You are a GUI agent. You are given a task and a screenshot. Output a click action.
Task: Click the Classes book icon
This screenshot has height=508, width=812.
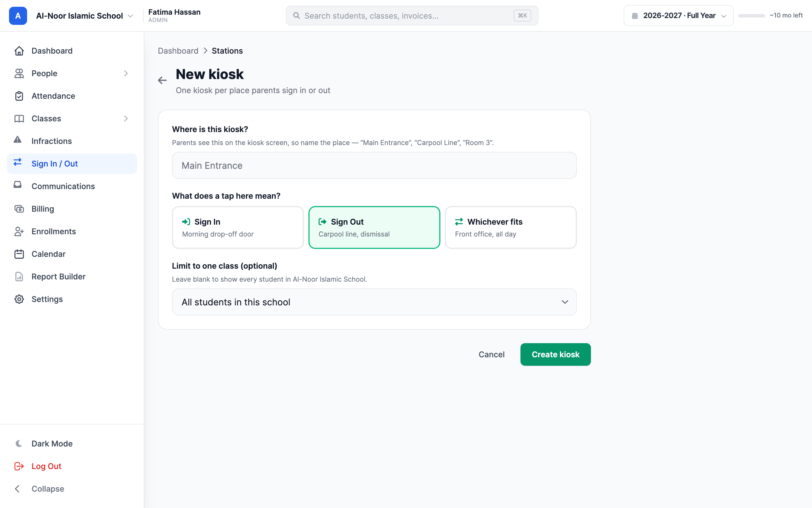tap(19, 119)
